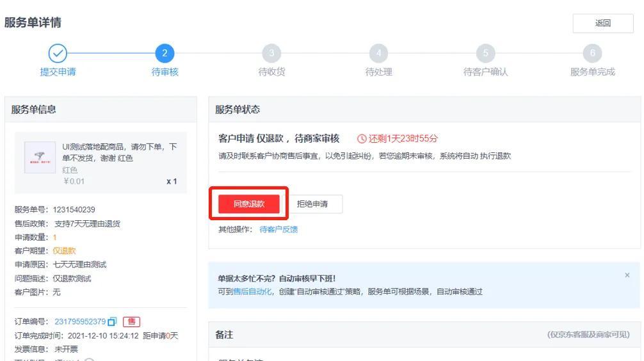
Task: Click the 还剩1天23时55分 countdown text
Action: tap(403, 139)
